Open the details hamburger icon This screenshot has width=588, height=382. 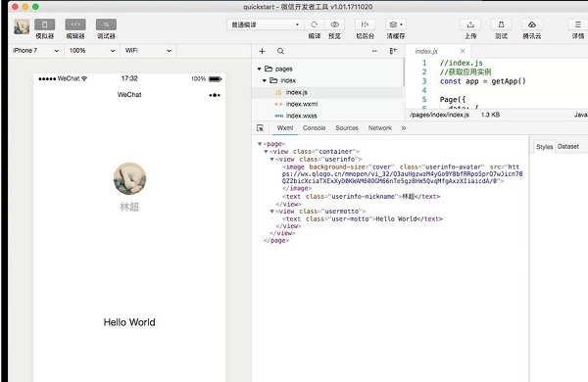[578, 24]
